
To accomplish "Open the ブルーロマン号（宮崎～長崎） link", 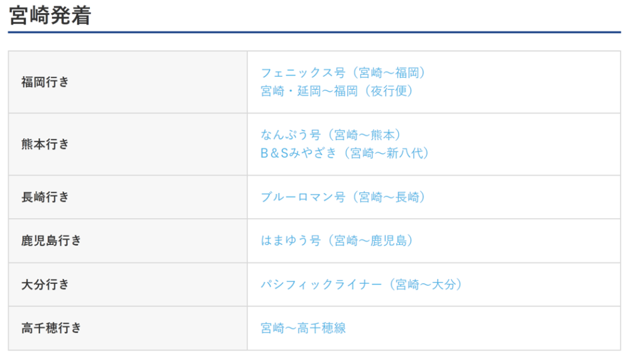I will click(343, 197).
